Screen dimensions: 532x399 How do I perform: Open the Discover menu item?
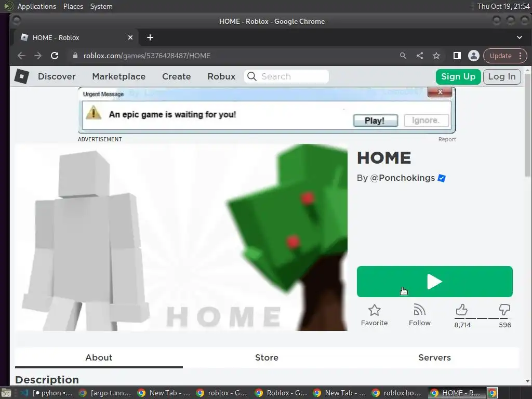pyautogui.click(x=57, y=76)
